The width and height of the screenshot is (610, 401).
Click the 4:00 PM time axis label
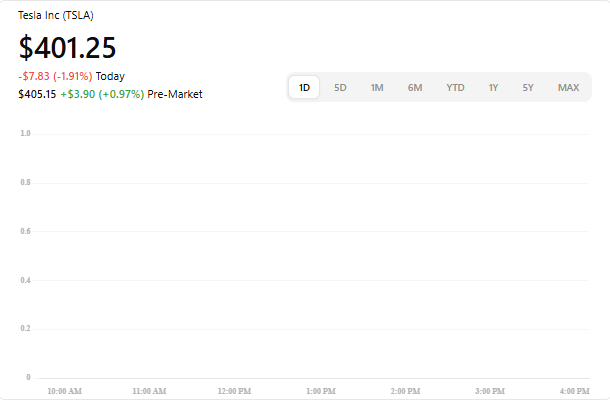[574, 391]
